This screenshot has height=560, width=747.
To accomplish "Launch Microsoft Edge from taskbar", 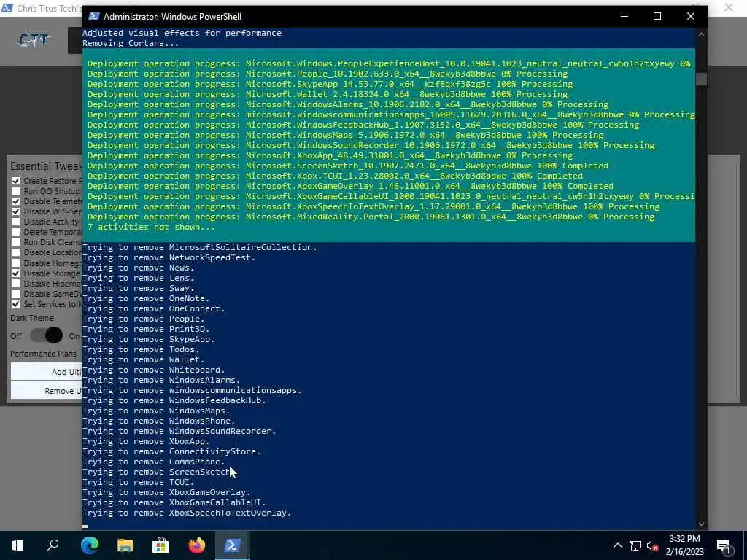I will (89, 545).
